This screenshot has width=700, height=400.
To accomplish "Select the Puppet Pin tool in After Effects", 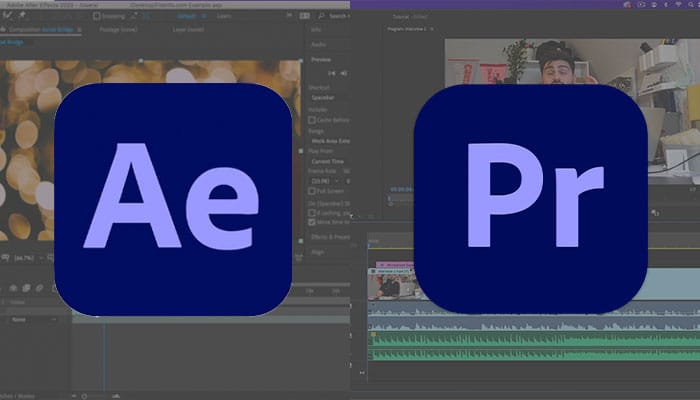I will click(x=22, y=15).
